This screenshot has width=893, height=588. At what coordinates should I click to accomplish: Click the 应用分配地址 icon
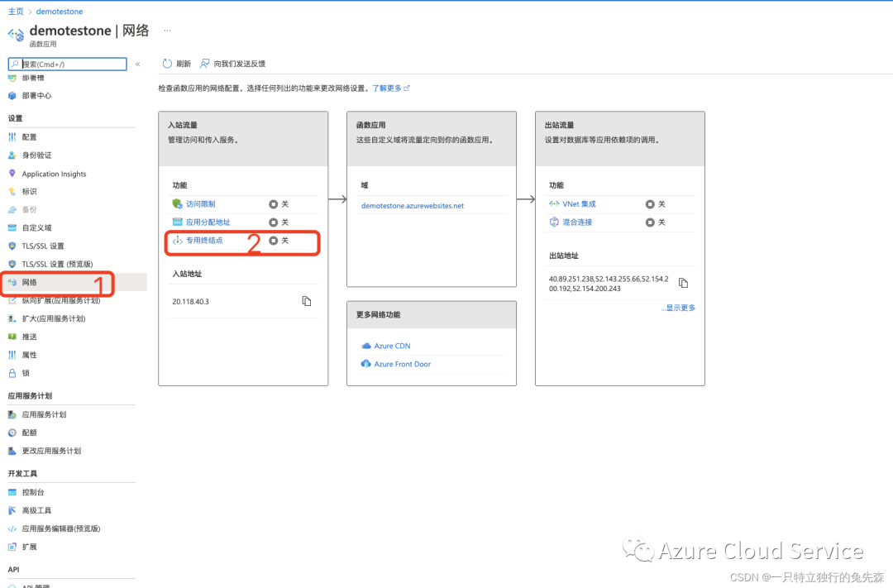pos(177,222)
